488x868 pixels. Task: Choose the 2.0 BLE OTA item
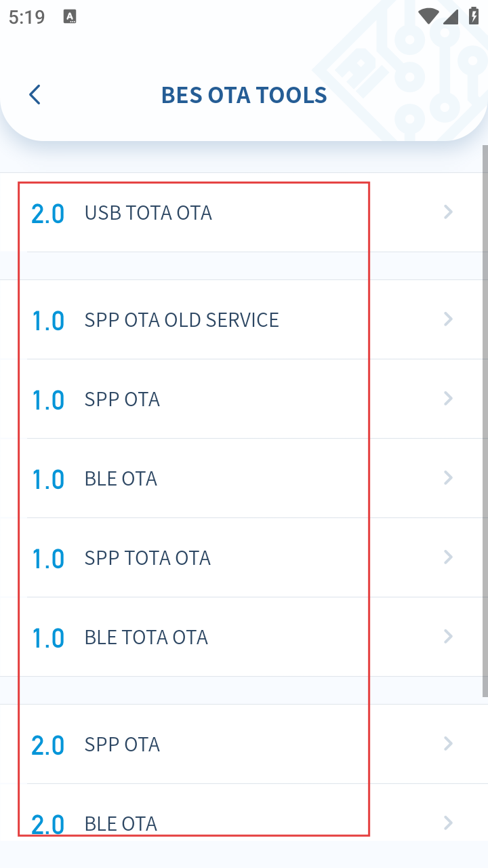[x=121, y=823]
